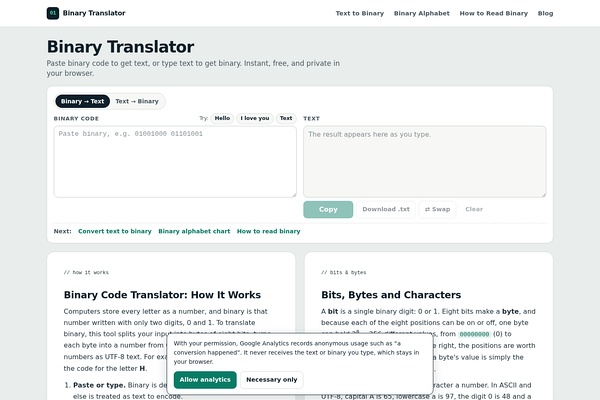This screenshot has width=600, height=400.
Task: Swap the input and output
Action: (437, 209)
